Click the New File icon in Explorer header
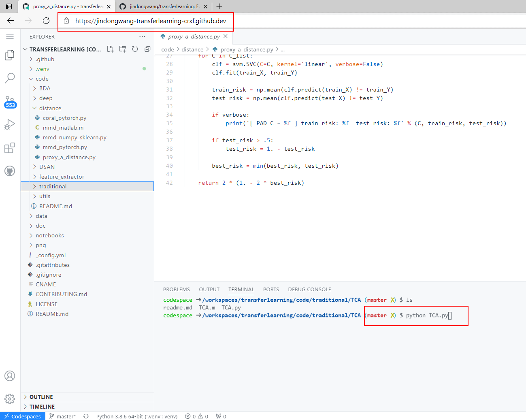Viewport: 526px width, 420px height. click(x=110, y=49)
